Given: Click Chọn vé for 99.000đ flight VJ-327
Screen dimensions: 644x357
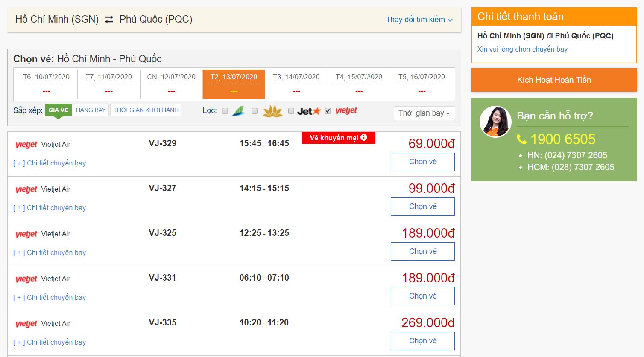Looking at the screenshot, I should click(423, 206).
